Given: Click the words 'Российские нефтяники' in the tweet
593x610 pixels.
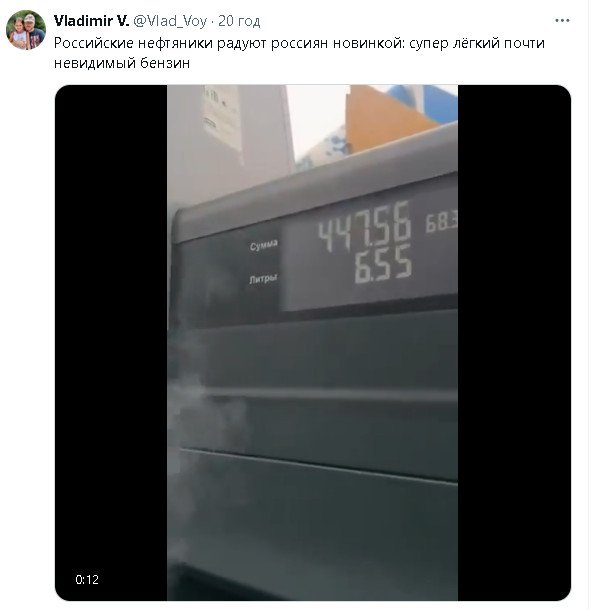Looking at the screenshot, I should pos(133,43).
